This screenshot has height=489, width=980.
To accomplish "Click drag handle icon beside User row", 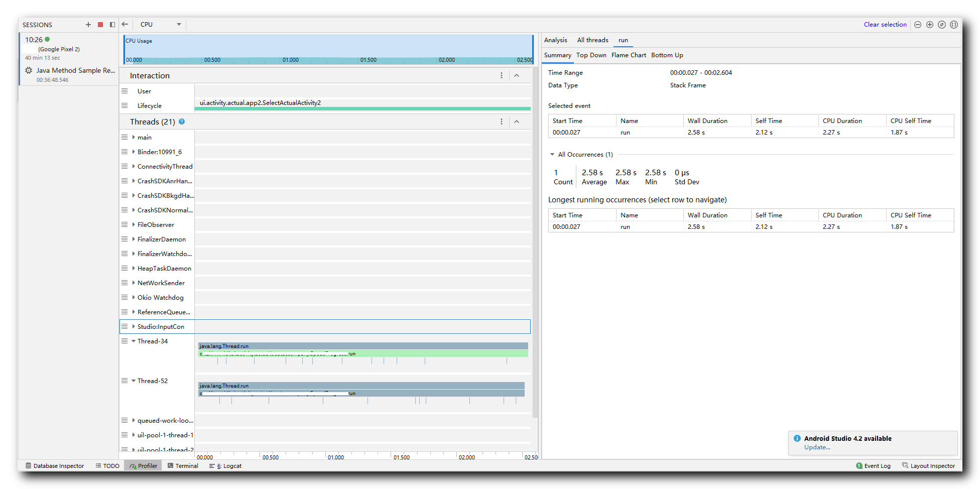I will tap(125, 91).
